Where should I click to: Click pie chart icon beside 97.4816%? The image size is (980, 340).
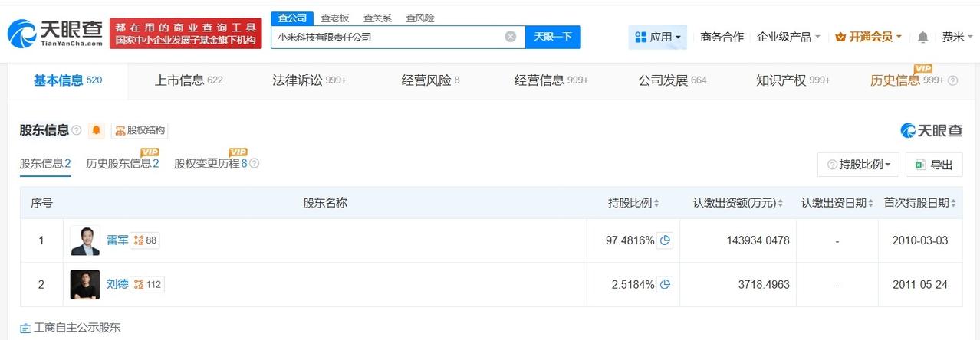(666, 240)
